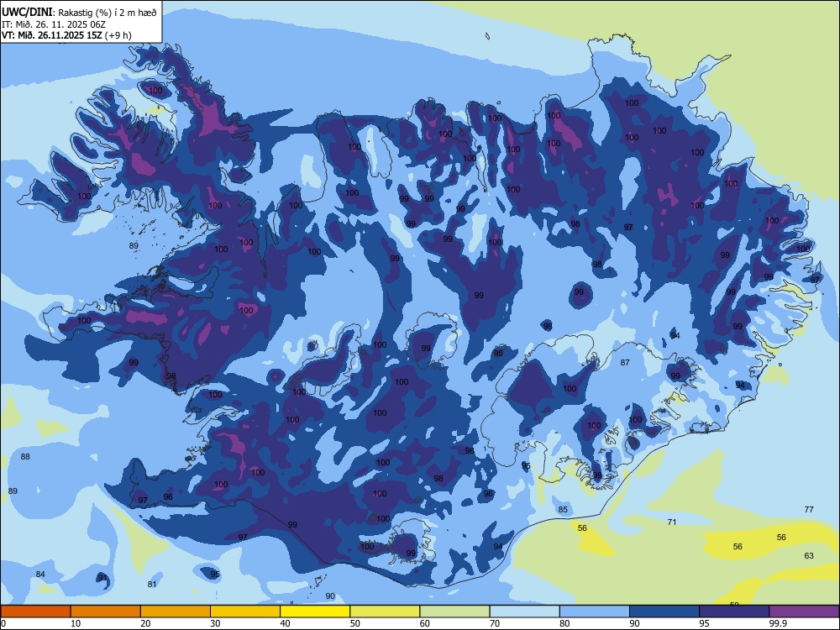Screen dimensions: 840x630
Task: Click the map humidity value '71'
Action: pyautogui.click(x=672, y=522)
